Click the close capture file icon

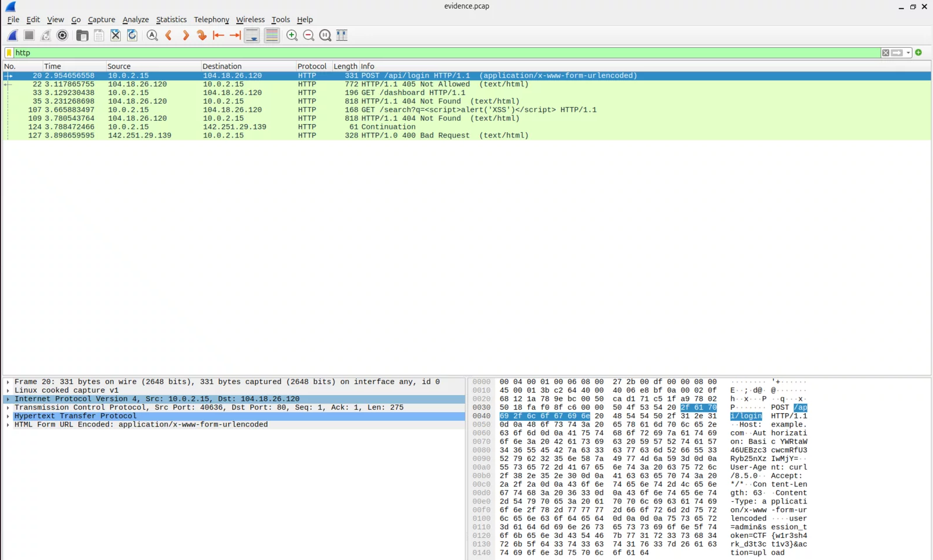point(115,36)
